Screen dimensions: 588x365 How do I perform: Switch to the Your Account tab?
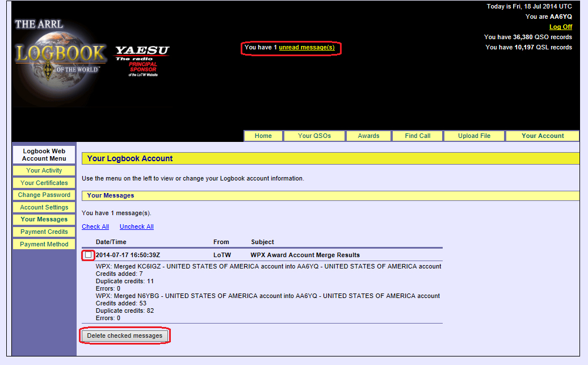(543, 136)
